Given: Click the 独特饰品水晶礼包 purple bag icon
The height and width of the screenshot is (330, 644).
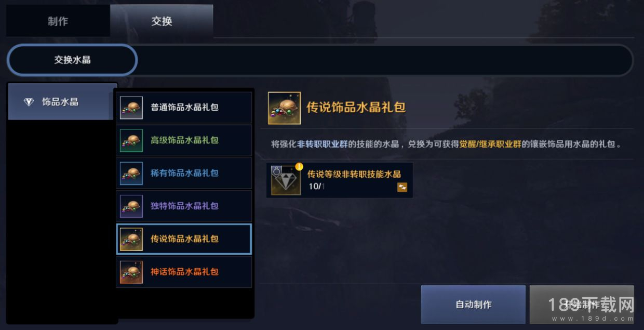Looking at the screenshot, I should 131,206.
